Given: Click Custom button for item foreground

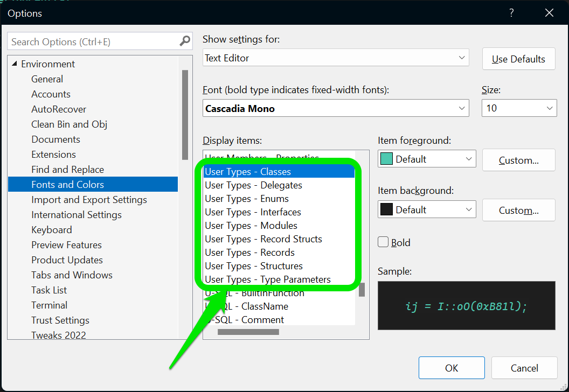Looking at the screenshot, I should coord(518,160).
